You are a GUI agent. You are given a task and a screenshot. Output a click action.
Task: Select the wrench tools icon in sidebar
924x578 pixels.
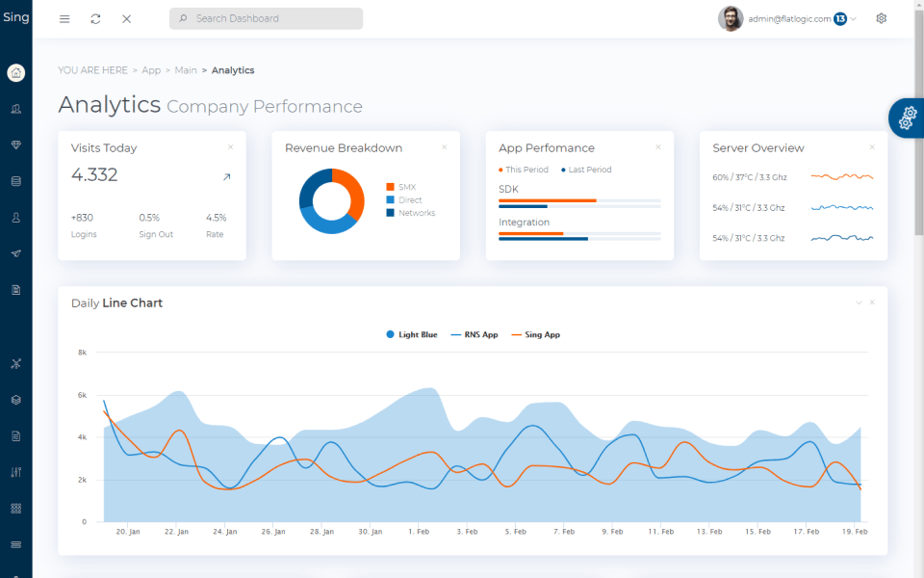pos(15,363)
